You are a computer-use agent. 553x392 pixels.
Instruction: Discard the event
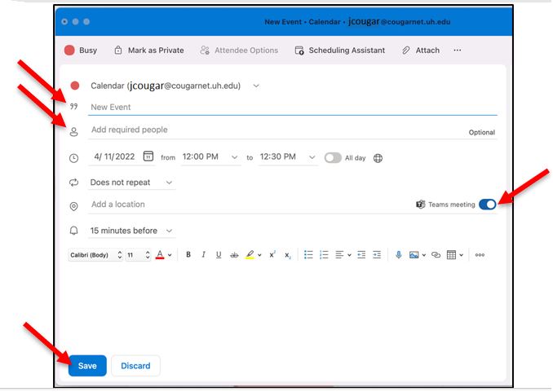[x=135, y=366]
